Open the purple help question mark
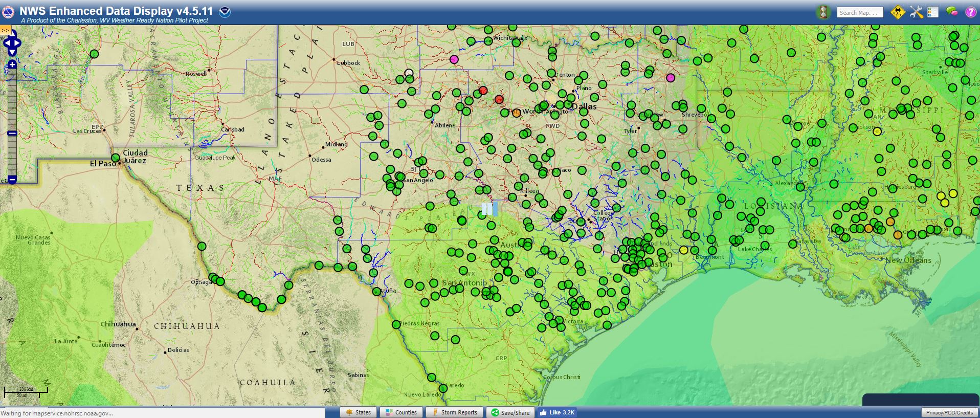980x418 pixels. click(970, 12)
